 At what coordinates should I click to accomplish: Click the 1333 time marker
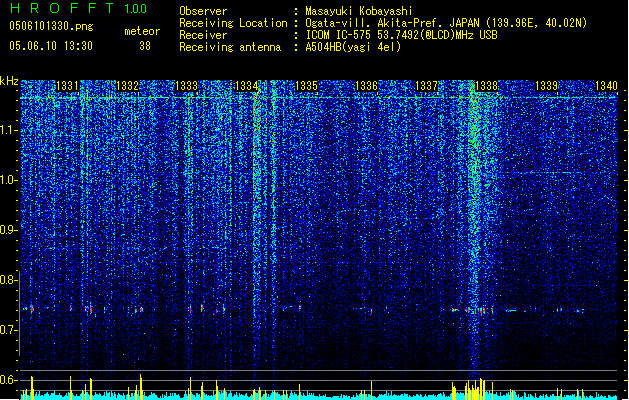pyautogui.click(x=187, y=86)
